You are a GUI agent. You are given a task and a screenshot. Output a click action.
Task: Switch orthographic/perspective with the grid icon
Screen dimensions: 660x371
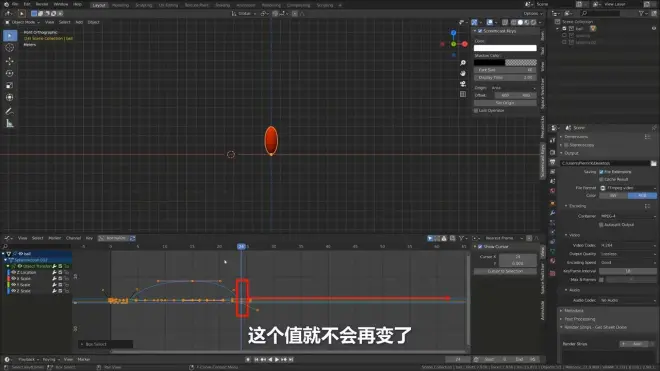pos(463,94)
